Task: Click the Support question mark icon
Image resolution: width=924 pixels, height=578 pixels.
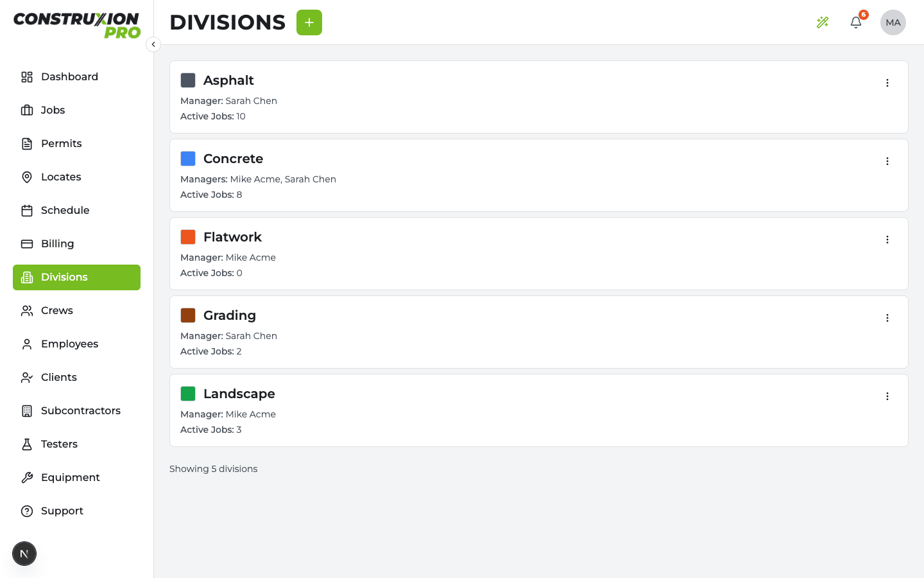Action: (x=27, y=511)
